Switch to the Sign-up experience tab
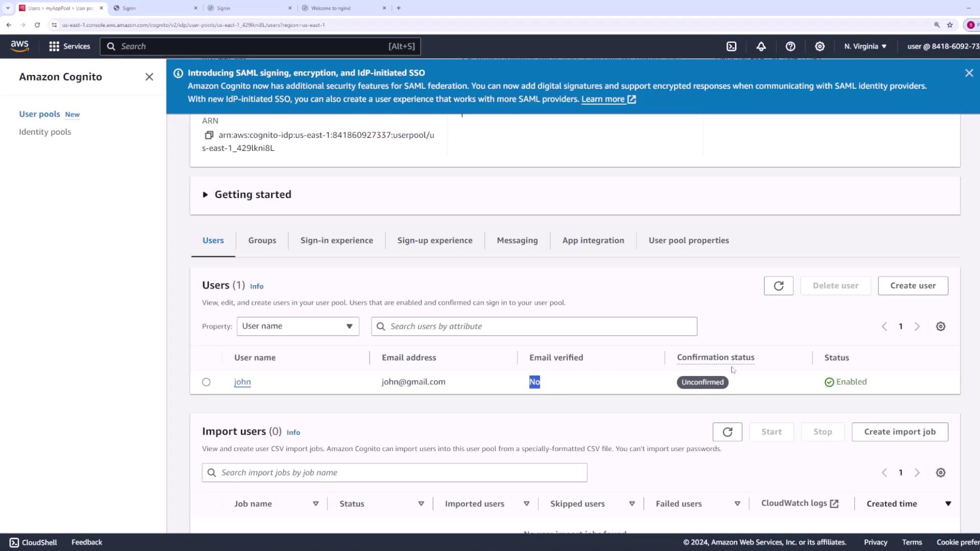This screenshot has width=980, height=551. coord(434,240)
